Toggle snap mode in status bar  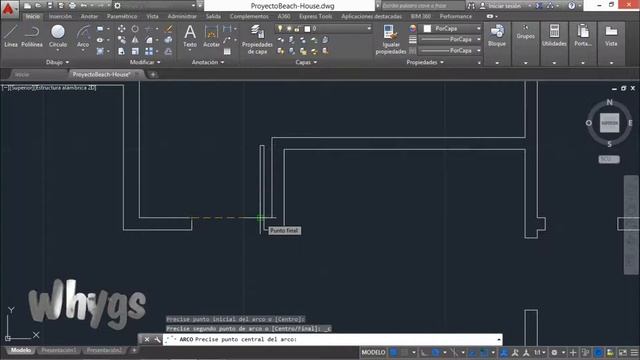405,352
